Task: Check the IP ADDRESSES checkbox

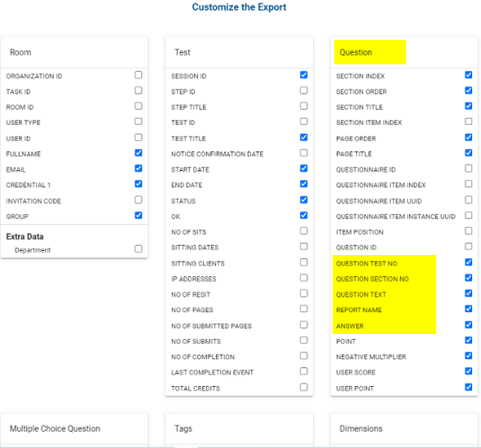Action: tap(304, 278)
